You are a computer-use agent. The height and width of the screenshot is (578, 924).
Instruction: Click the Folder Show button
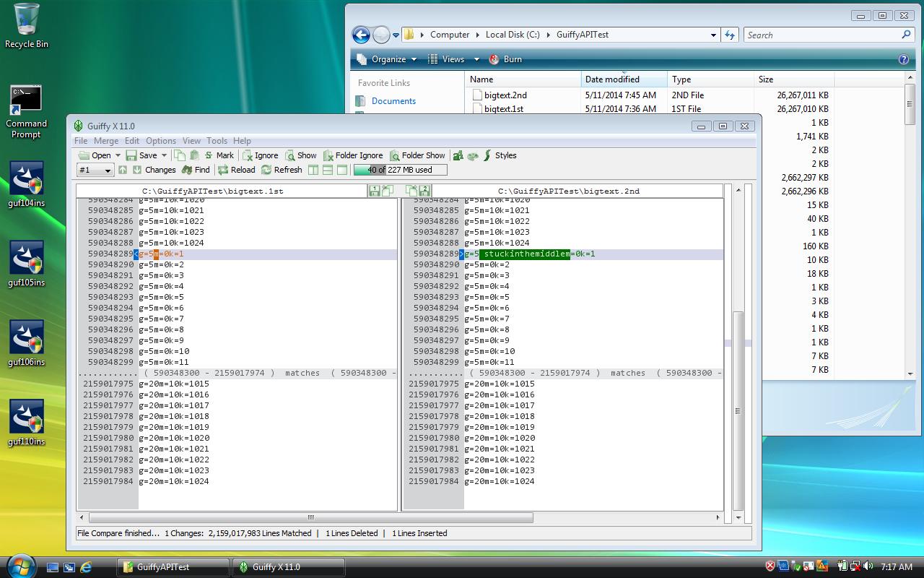coord(418,155)
